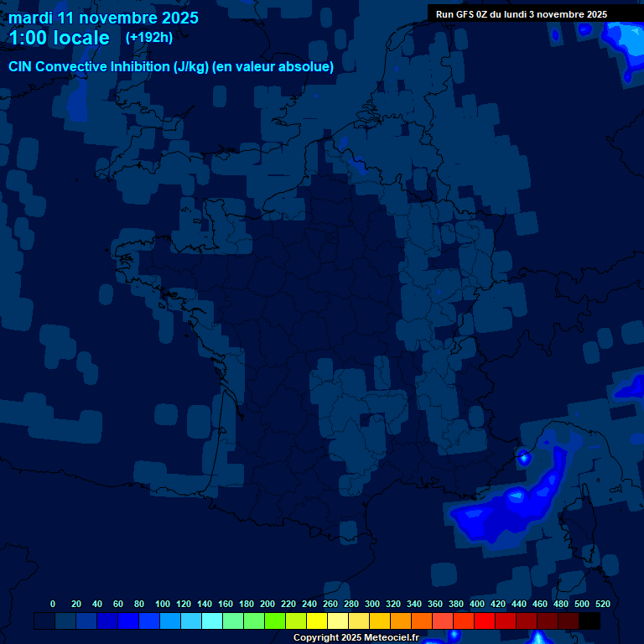Click the '20' value on the color scale
This screenshot has width=644, height=644.
pos(76,604)
